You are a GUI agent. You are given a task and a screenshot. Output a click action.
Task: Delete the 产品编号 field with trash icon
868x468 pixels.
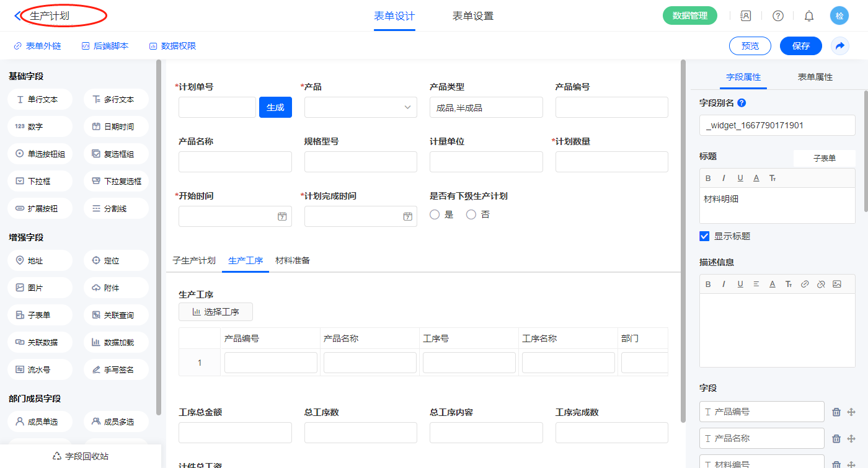click(836, 412)
